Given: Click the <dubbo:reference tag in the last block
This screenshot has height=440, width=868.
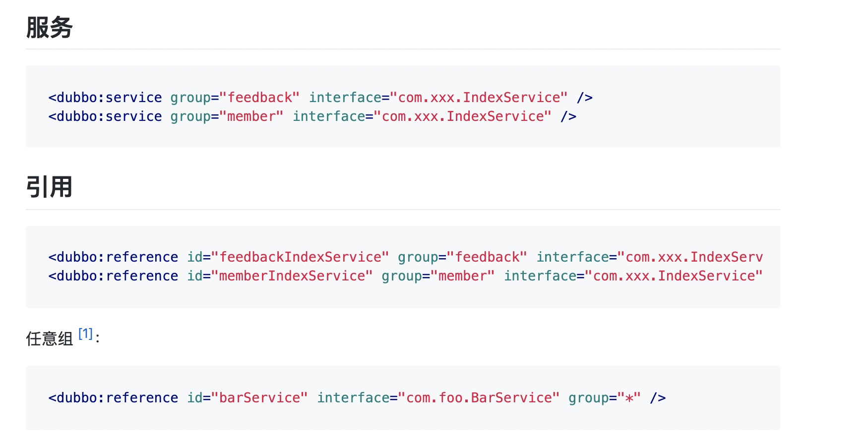Looking at the screenshot, I should pyautogui.click(x=113, y=398).
